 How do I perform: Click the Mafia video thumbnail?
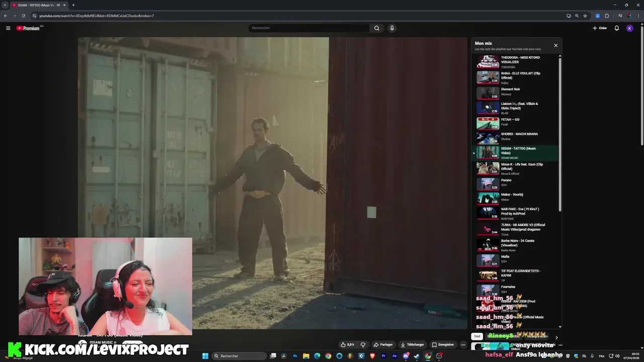488,260
